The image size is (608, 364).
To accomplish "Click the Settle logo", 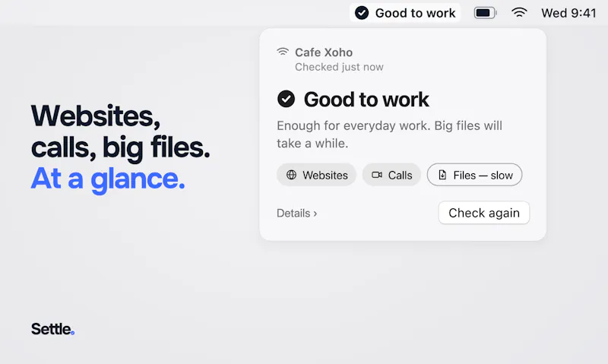I will point(52,329).
